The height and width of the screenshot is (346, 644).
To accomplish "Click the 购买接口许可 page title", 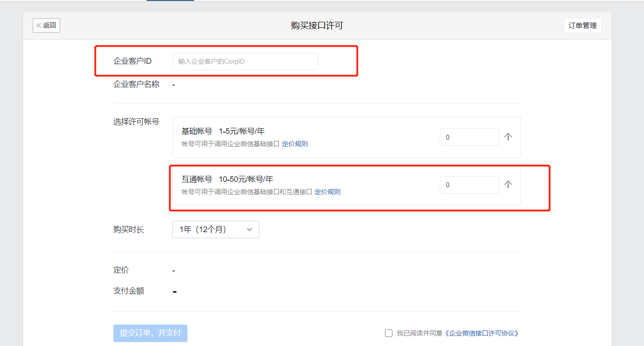I will [317, 26].
